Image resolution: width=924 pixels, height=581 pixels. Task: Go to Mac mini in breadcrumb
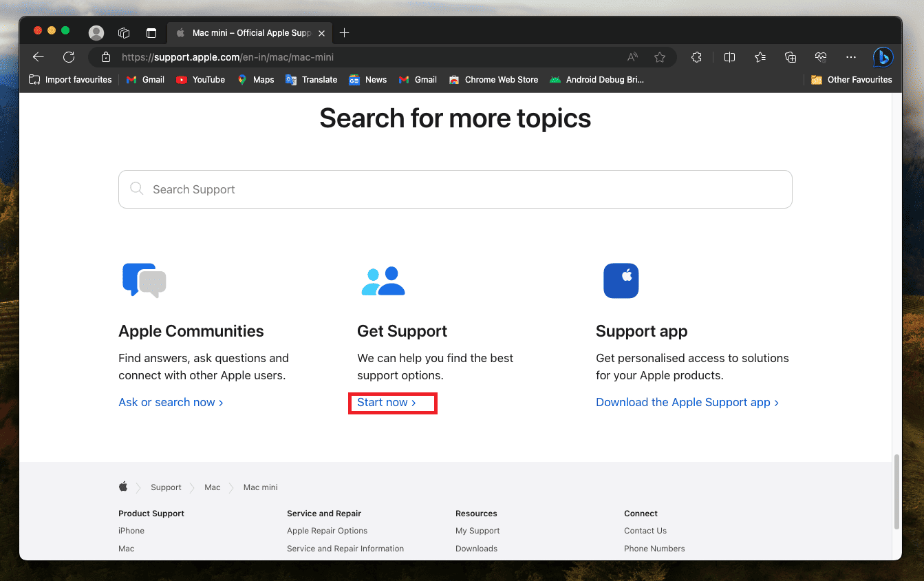pos(261,487)
